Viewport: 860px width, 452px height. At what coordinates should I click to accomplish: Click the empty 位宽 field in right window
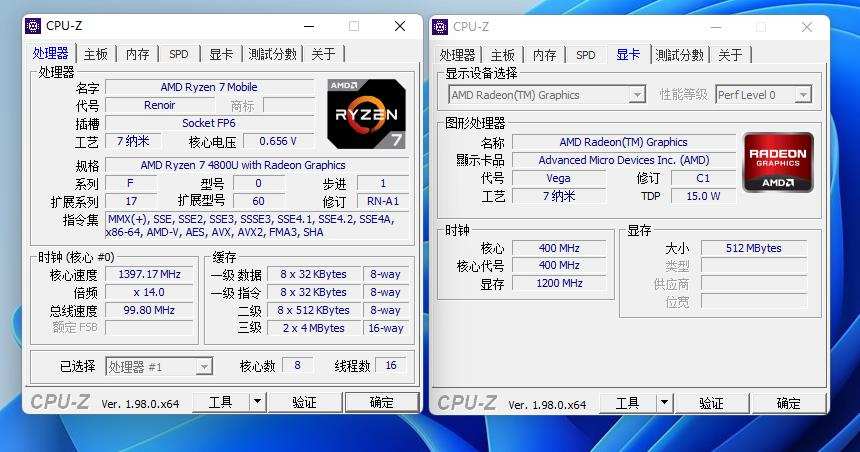754,301
